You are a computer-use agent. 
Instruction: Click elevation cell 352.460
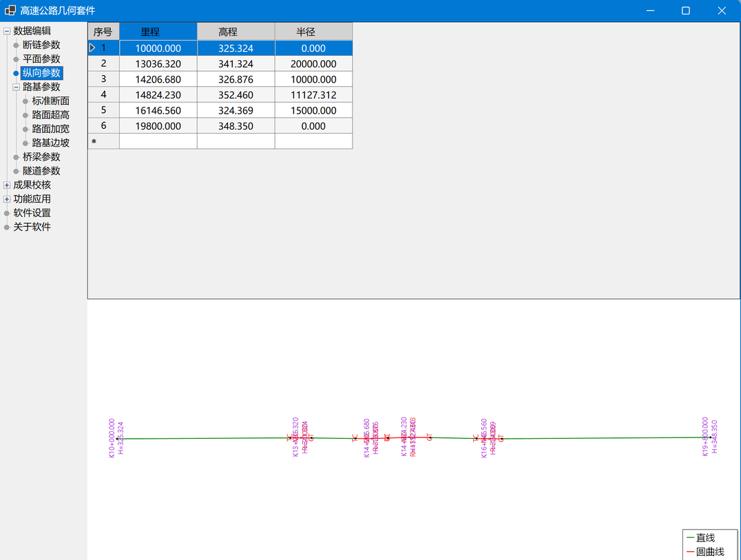[x=236, y=95]
